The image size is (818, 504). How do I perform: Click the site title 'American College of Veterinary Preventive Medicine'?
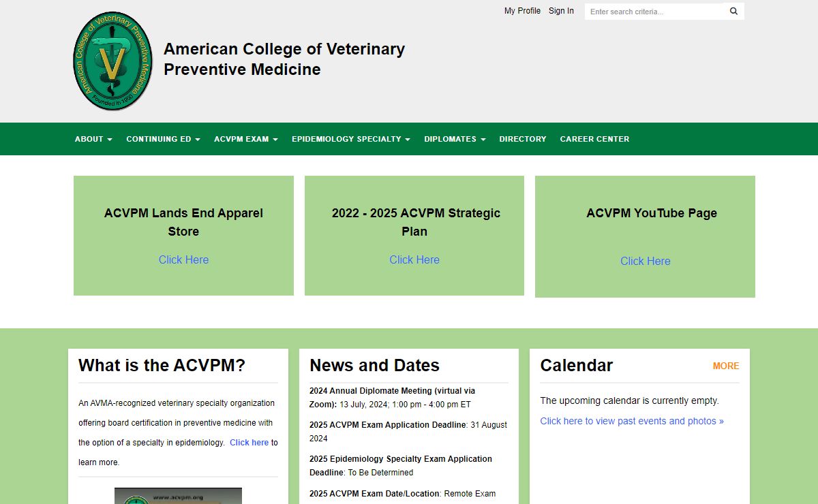click(x=284, y=59)
